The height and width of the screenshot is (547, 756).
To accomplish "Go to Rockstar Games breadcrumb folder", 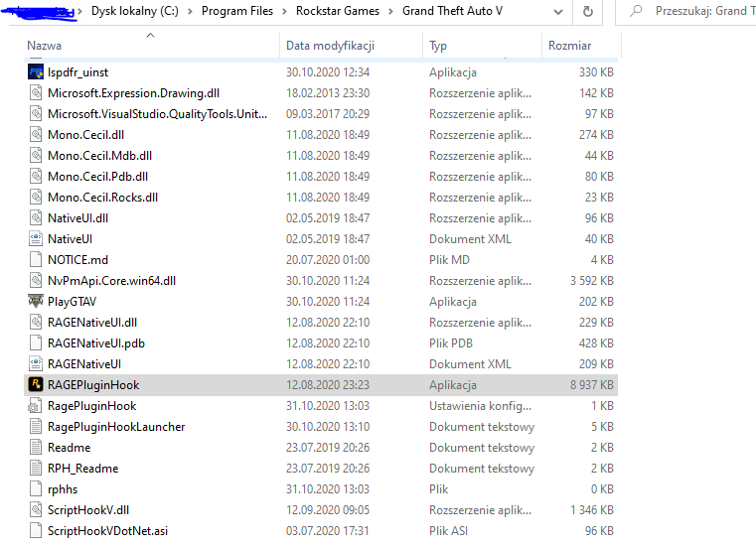I will (338, 11).
